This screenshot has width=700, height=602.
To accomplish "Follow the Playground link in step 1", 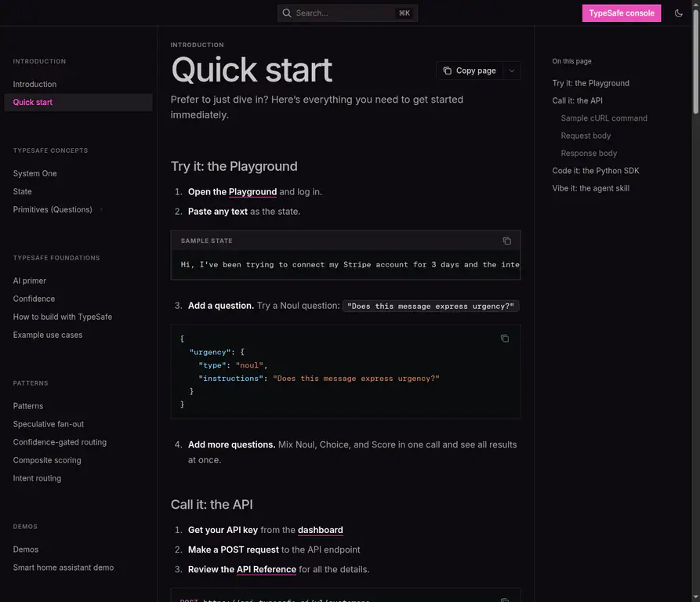I will tap(252, 192).
